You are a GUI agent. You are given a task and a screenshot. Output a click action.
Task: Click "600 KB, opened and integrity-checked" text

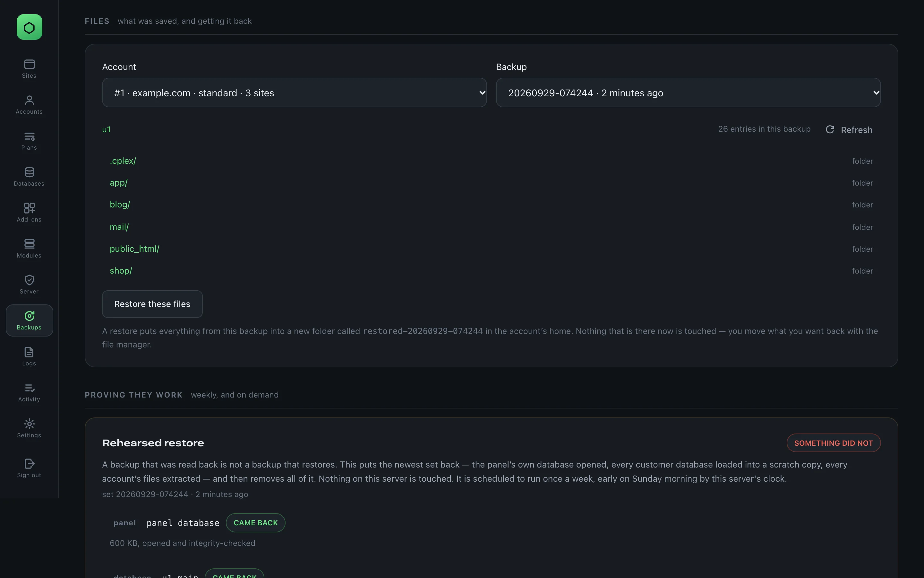(183, 543)
